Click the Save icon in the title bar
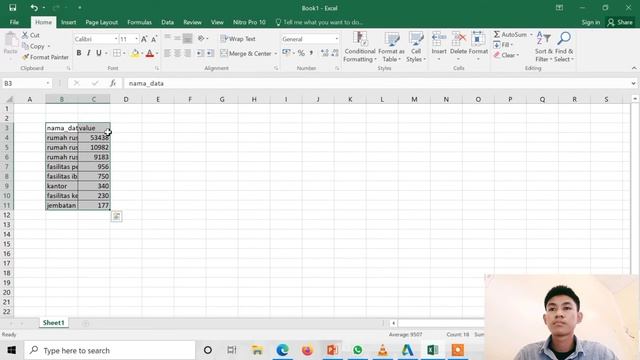The height and width of the screenshot is (360, 640). click(13, 8)
